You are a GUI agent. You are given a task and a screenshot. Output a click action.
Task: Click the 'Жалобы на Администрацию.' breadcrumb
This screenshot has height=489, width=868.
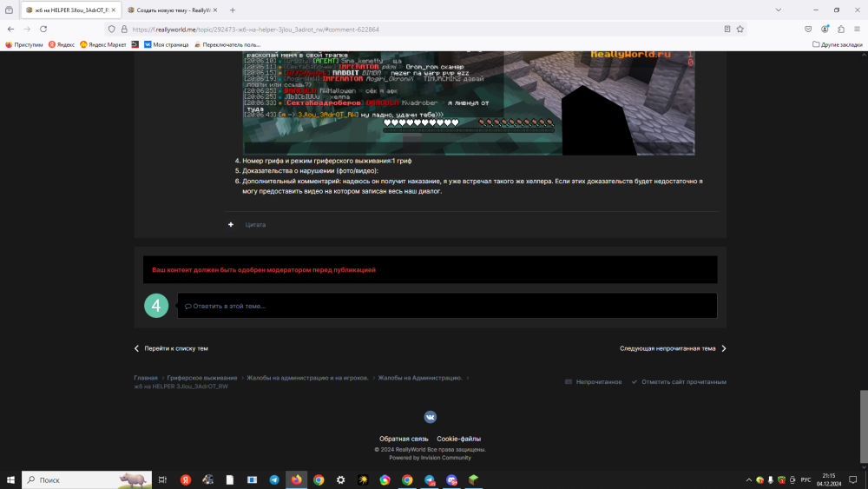tap(419, 378)
